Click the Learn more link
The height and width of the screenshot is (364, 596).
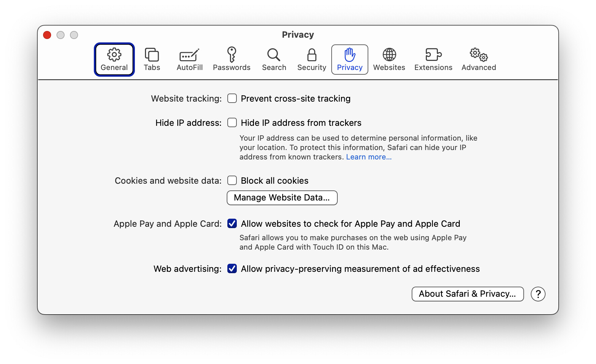click(x=369, y=157)
